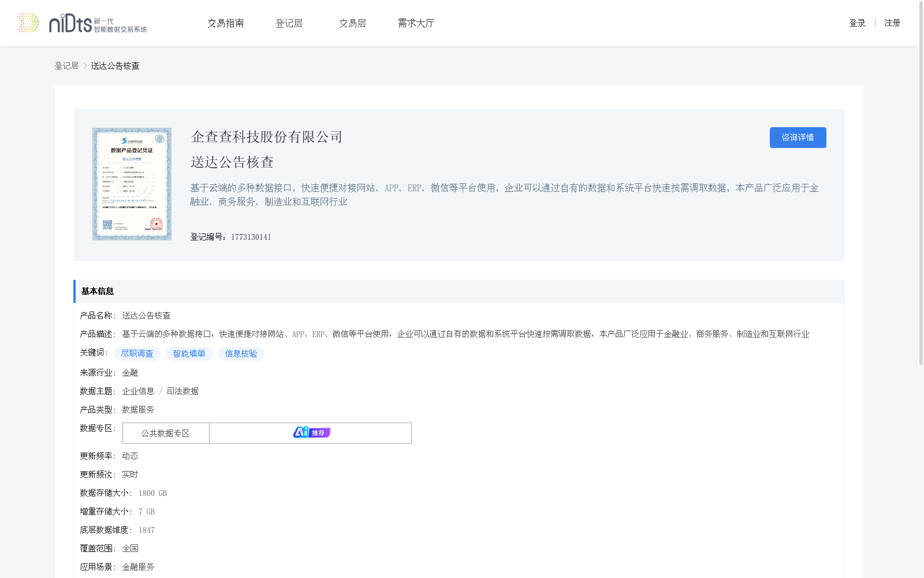Viewport: 924px width, 578px height.
Task: Select the 智能填单 keyword tag
Action: [189, 354]
